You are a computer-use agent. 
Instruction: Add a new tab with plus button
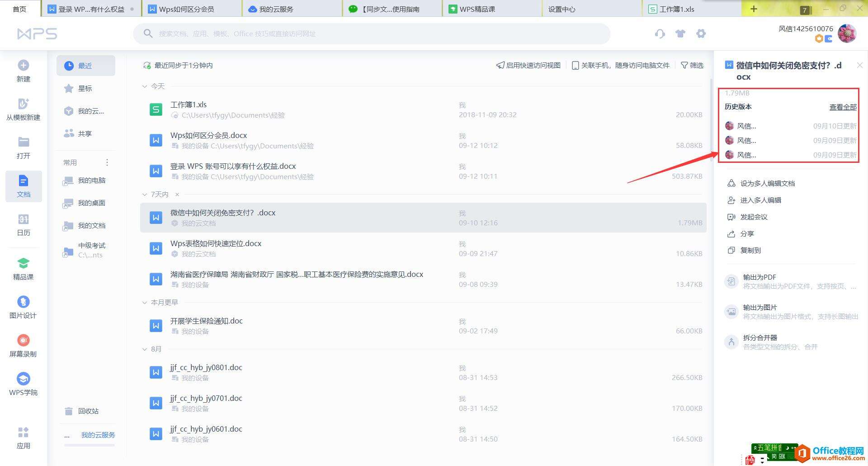click(x=754, y=9)
